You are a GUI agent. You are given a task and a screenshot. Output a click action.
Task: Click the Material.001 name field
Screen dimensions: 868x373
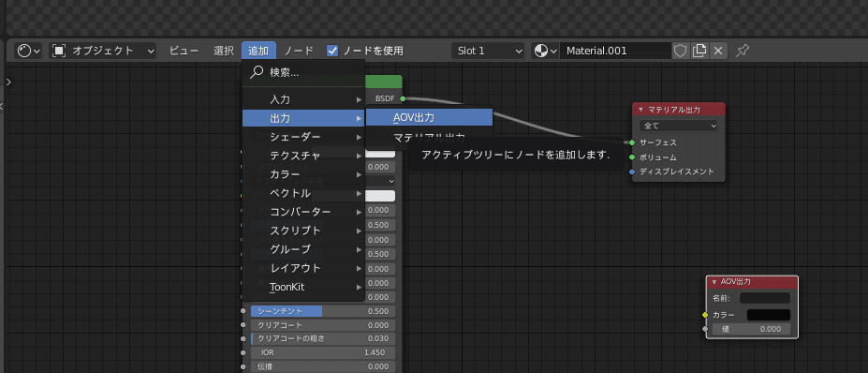point(615,51)
